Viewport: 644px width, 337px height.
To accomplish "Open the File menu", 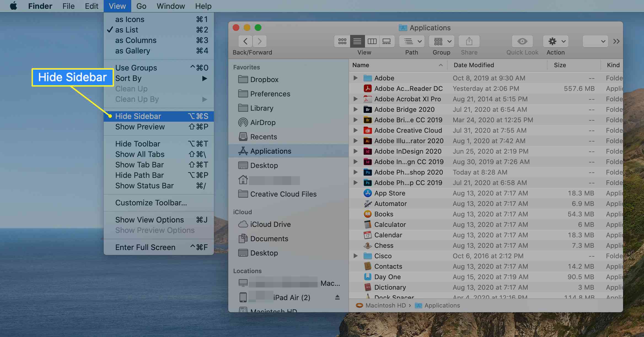I will (x=68, y=6).
